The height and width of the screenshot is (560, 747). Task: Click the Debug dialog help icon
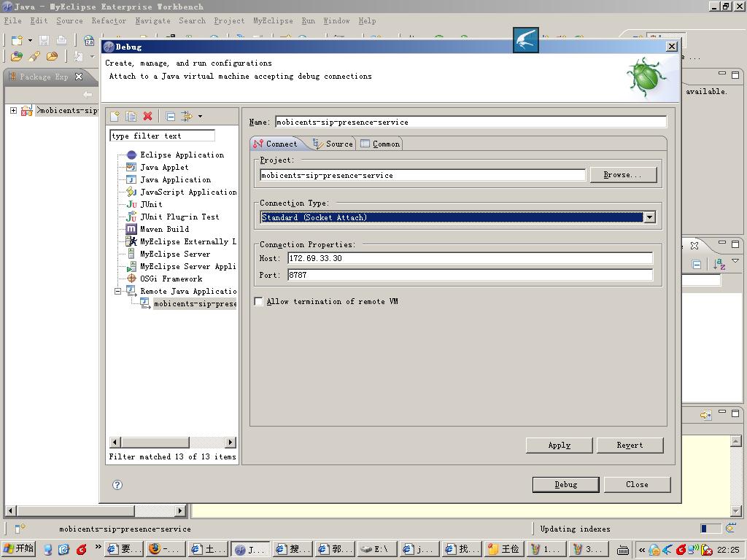pos(117,485)
